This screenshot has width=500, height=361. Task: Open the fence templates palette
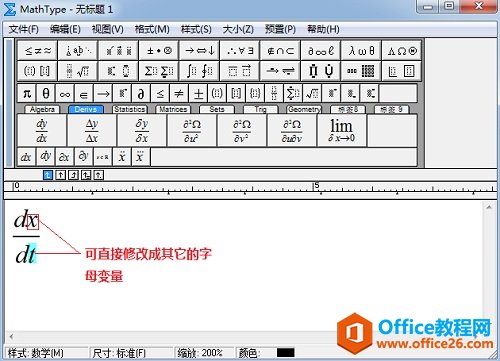click(37, 71)
